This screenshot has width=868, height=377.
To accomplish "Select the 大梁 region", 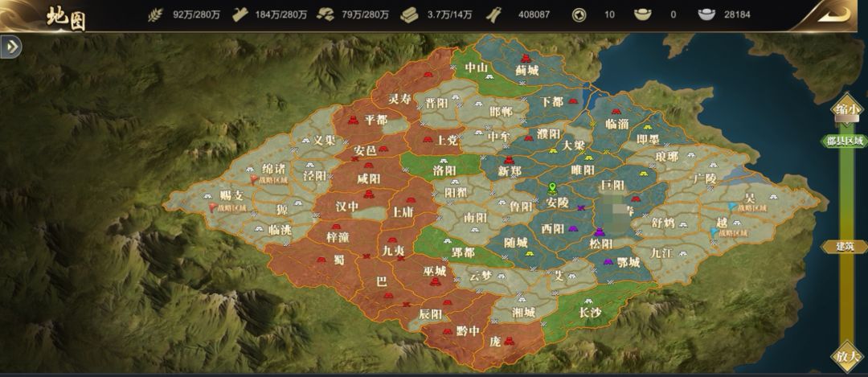I will coord(574,145).
